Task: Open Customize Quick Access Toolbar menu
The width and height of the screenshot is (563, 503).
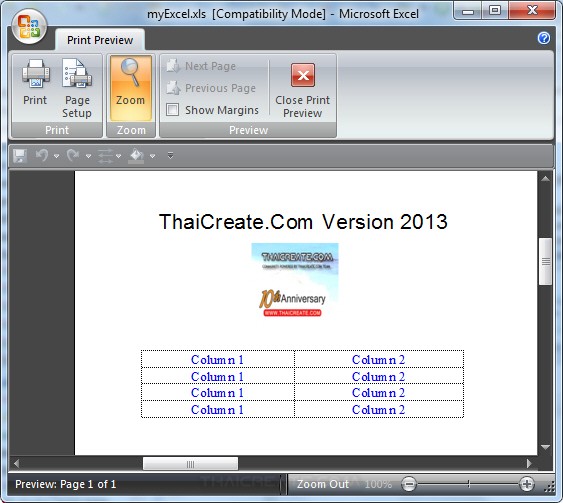Action: 171,155
